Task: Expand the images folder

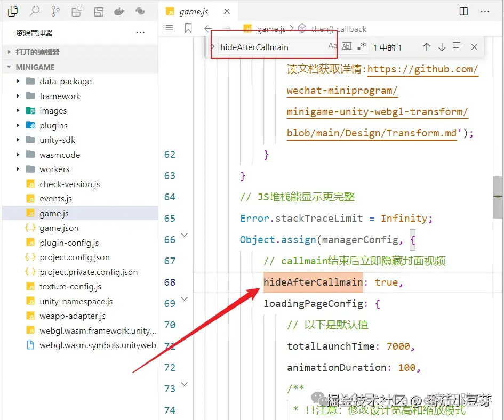Action: [x=53, y=111]
